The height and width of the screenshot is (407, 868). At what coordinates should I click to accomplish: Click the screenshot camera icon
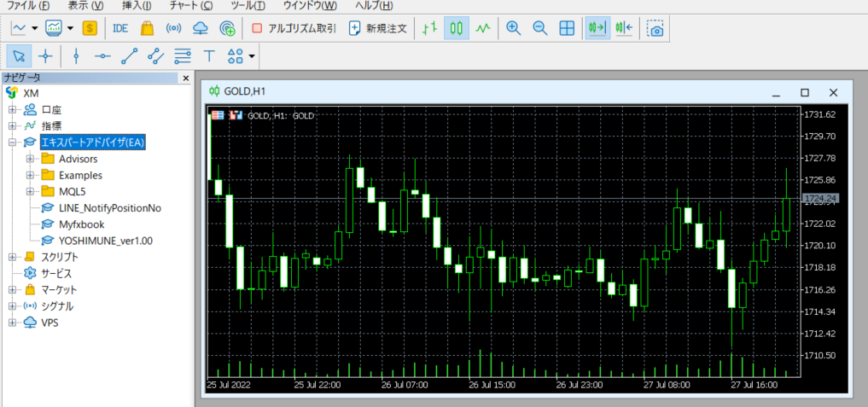[x=655, y=28]
